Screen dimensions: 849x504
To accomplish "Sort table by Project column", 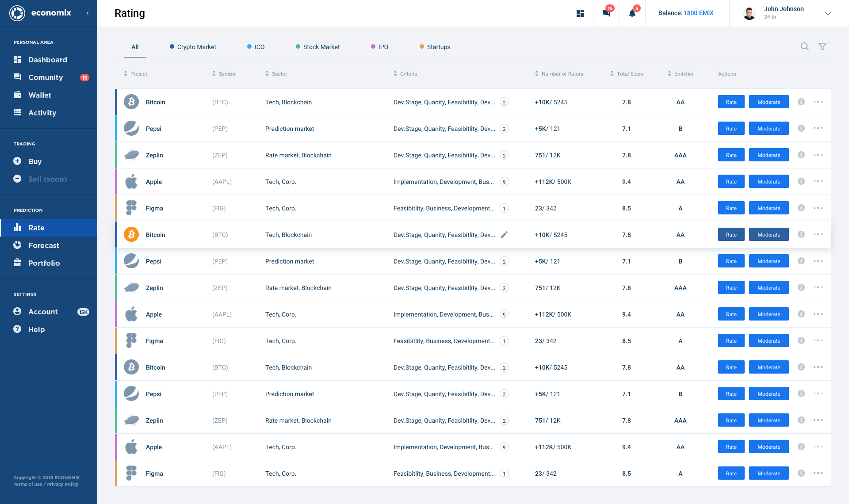I will pyautogui.click(x=135, y=74).
